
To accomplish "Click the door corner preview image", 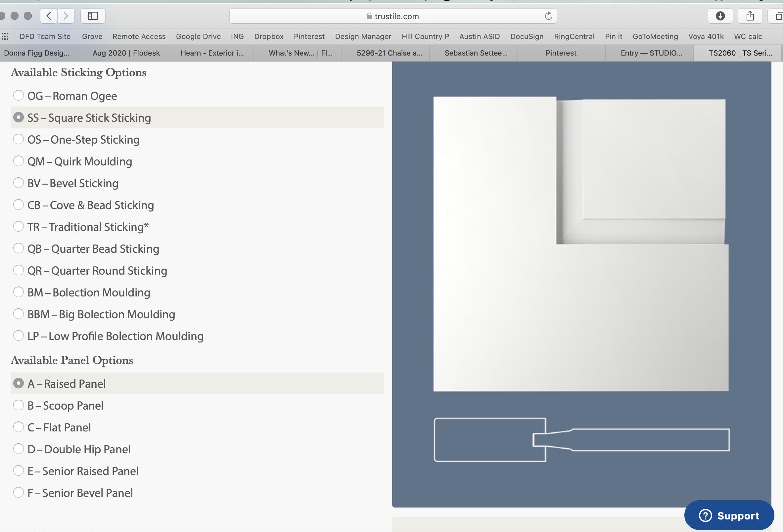I will click(581, 244).
